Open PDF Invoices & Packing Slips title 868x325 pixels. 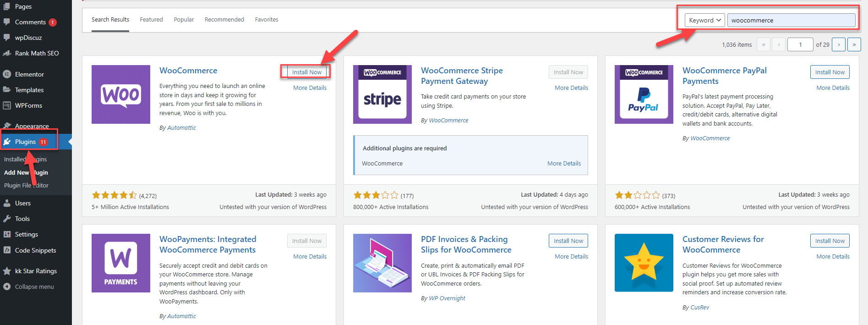466,244
